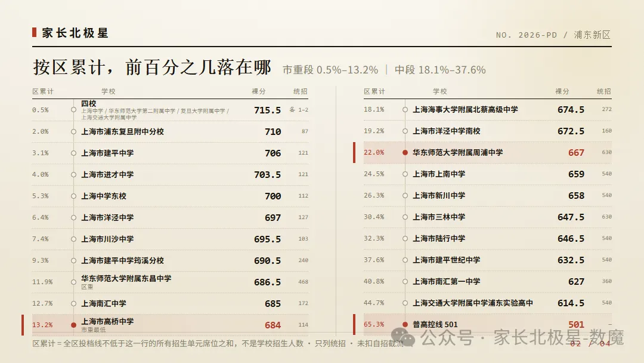Click the 700 score value
The width and height of the screenshot is (644, 363).
273,196
